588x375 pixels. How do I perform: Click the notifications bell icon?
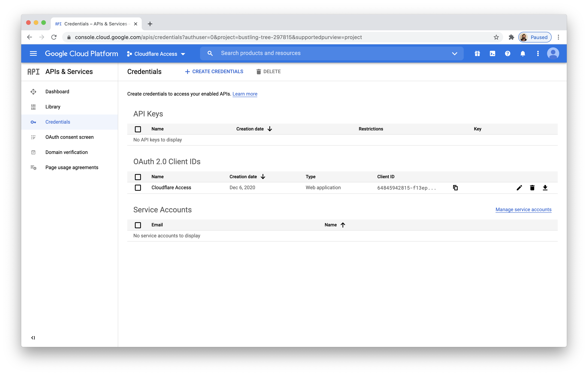click(523, 53)
